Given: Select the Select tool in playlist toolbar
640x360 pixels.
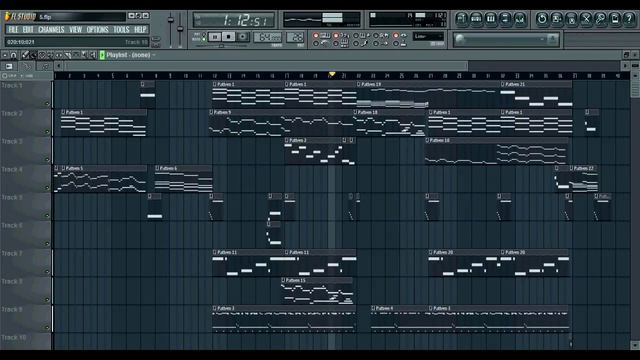Looking at the screenshot, I should tap(76, 55).
